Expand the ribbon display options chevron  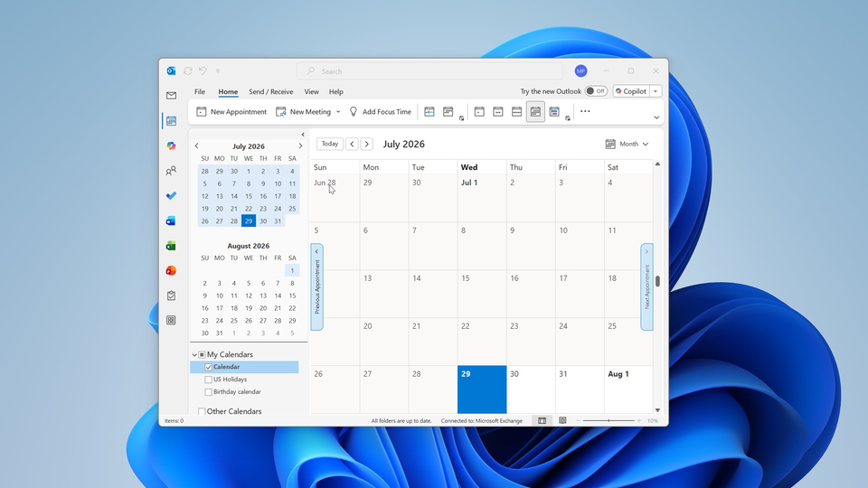656,117
